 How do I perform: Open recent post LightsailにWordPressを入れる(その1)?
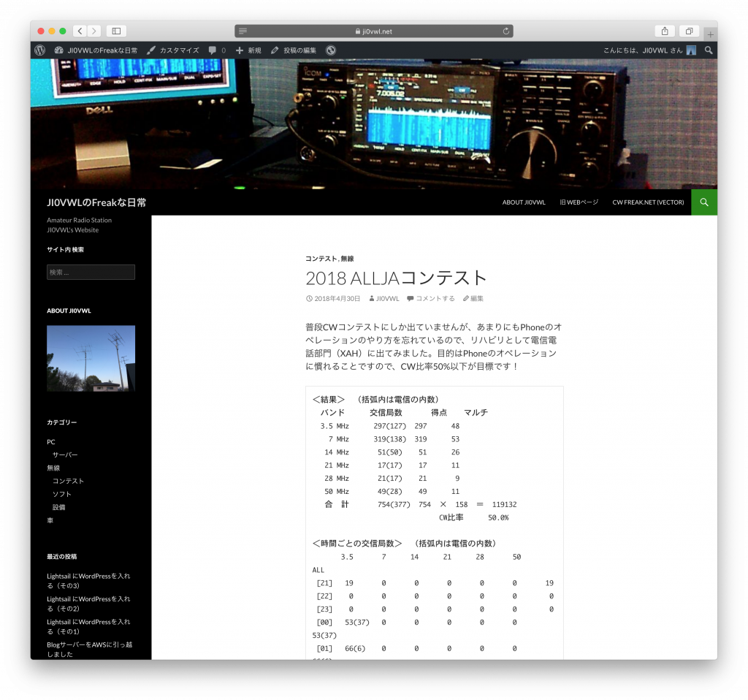pyautogui.click(x=88, y=626)
